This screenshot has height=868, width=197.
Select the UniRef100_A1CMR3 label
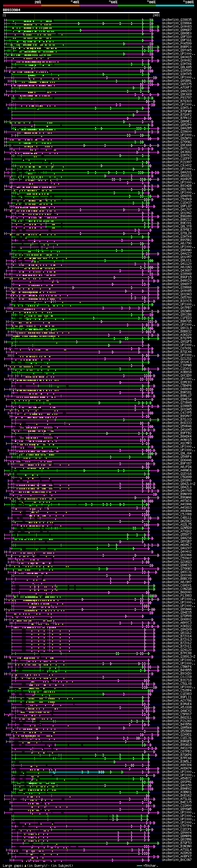click(177, 443)
